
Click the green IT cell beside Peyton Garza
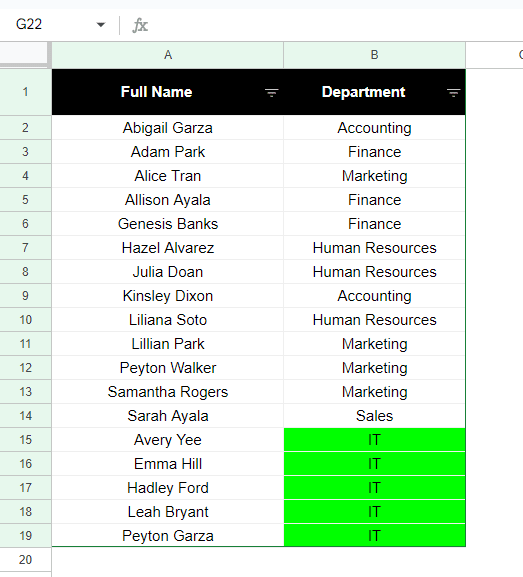click(x=374, y=536)
